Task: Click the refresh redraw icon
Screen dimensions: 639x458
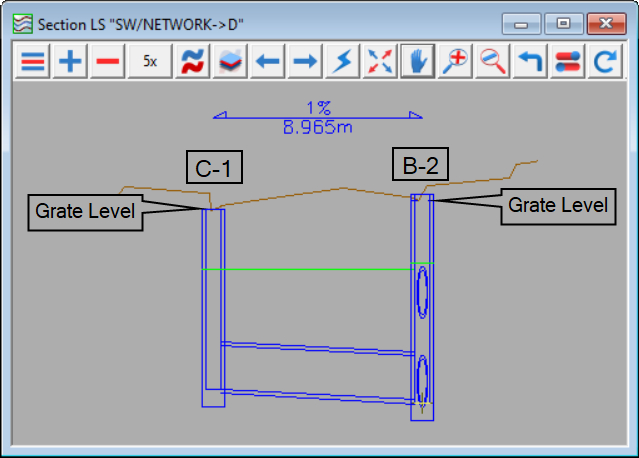Action: (x=605, y=61)
